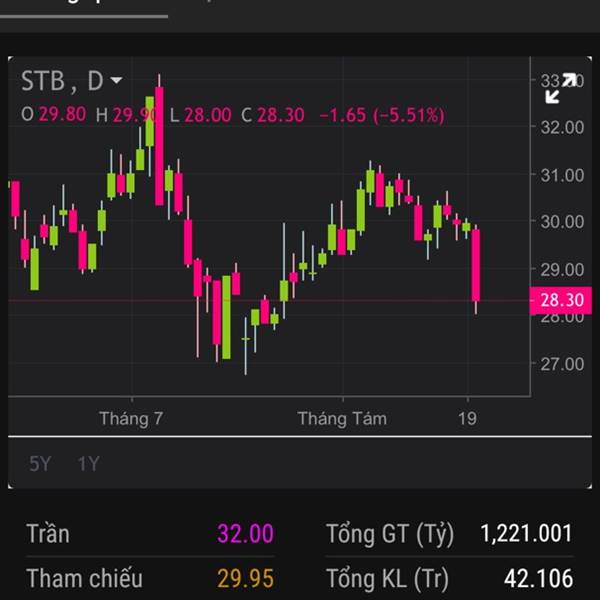The width and height of the screenshot is (600, 600).
Task: Click the Tổng GT value 1,221.001
Action: [527, 533]
